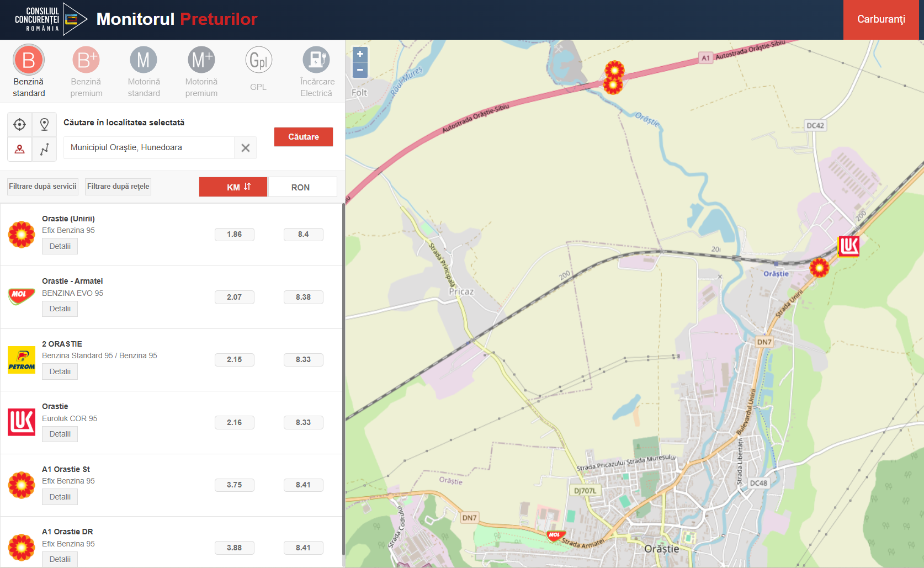Select Benzină standard fuel tab

tap(29, 60)
